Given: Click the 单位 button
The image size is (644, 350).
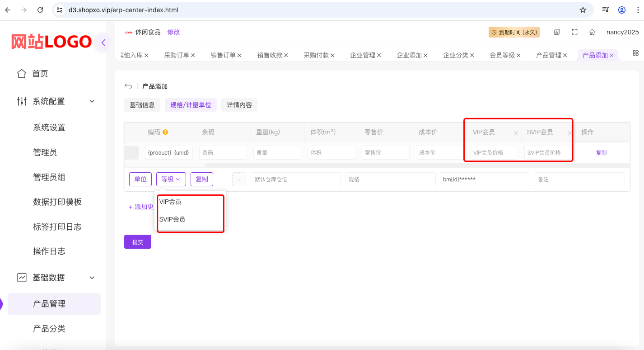Looking at the screenshot, I should 140,180.
